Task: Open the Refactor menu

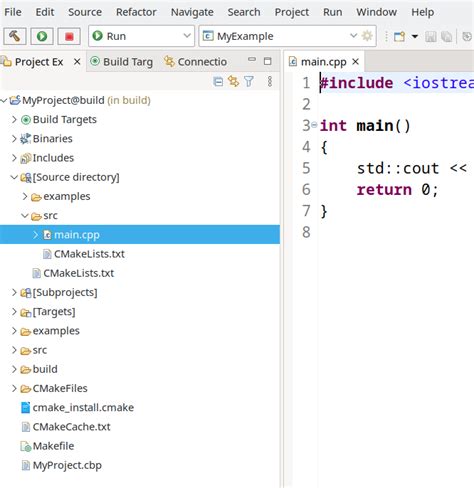Action: (136, 12)
